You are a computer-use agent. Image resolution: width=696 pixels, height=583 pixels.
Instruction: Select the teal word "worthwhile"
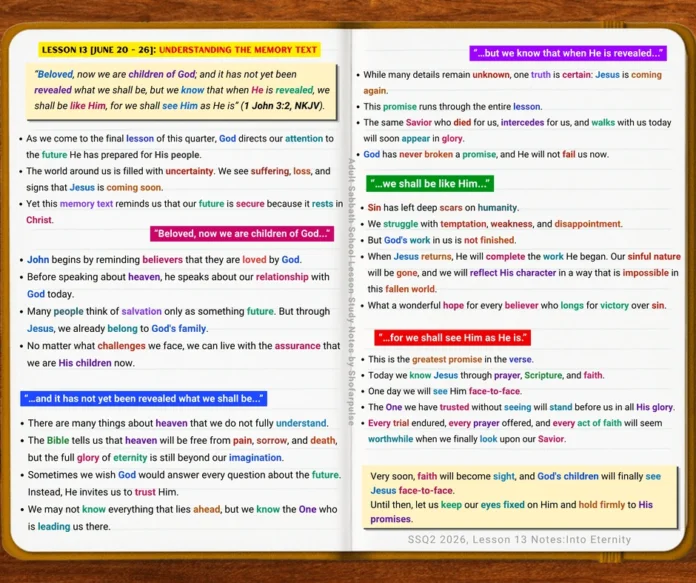click(390, 439)
